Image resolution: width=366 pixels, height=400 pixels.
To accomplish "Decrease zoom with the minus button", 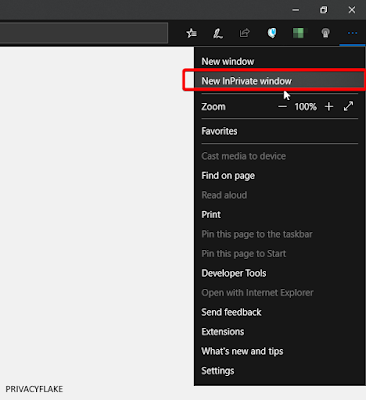I will pyautogui.click(x=282, y=107).
